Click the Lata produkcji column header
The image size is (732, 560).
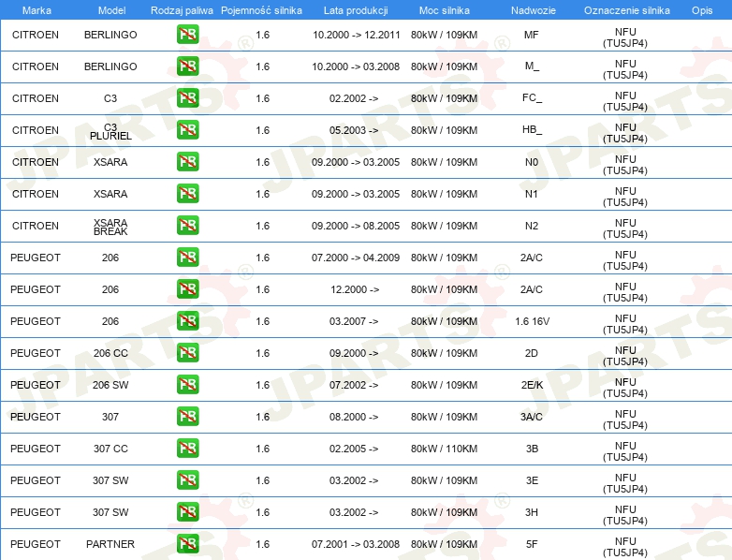coord(356,10)
